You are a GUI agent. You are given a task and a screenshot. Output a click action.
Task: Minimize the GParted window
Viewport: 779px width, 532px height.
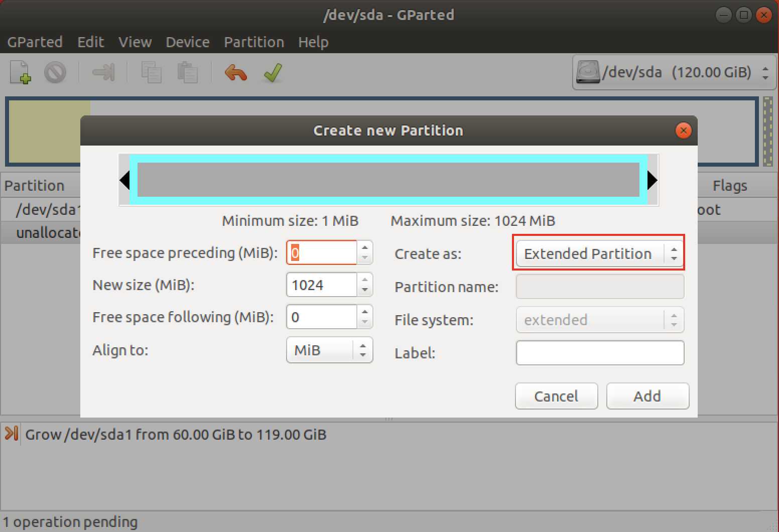723,15
